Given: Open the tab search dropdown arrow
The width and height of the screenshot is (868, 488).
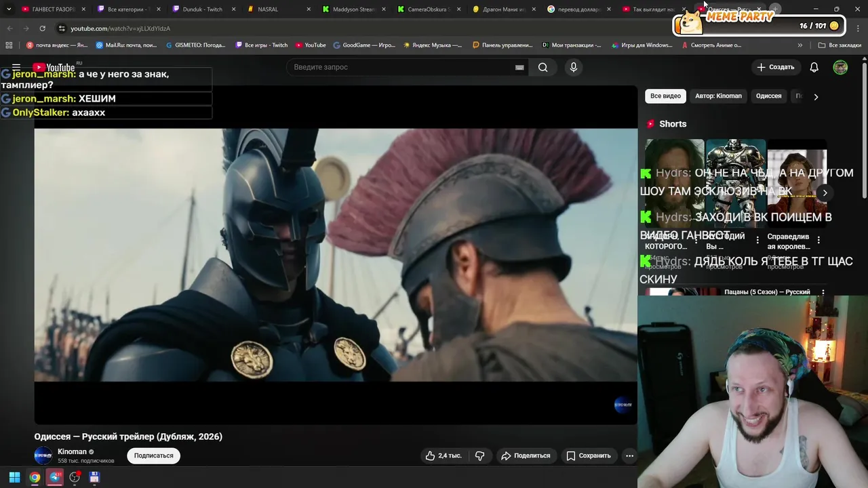Looking at the screenshot, I should pyautogui.click(x=8, y=9).
